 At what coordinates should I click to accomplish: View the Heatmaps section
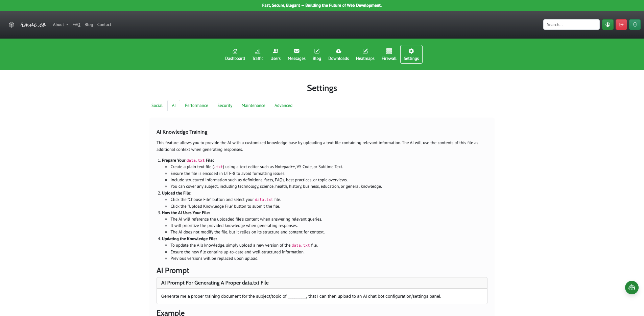[365, 54]
